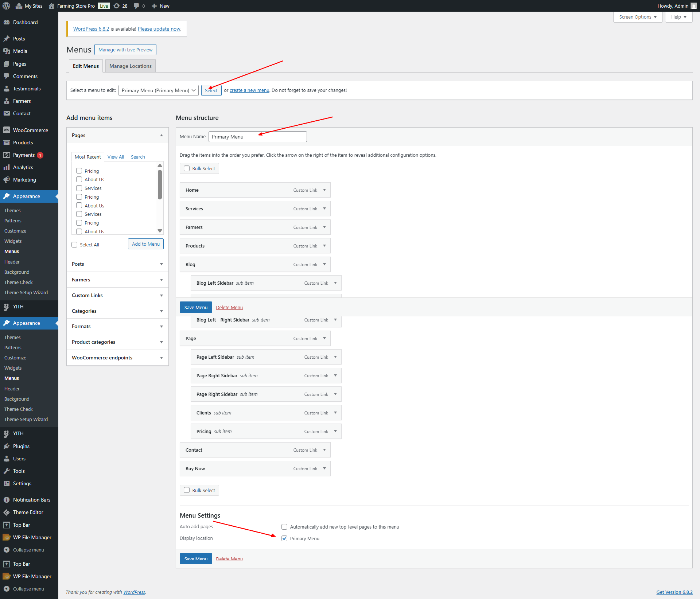
Task: Click the Marketing megaphone icon
Action: coord(7,180)
